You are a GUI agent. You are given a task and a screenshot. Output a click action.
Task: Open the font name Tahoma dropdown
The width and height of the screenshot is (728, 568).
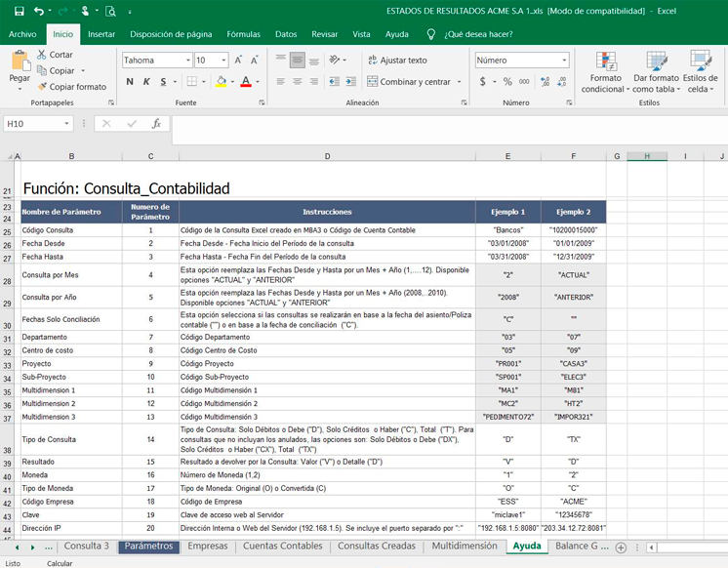click(188, 61)
